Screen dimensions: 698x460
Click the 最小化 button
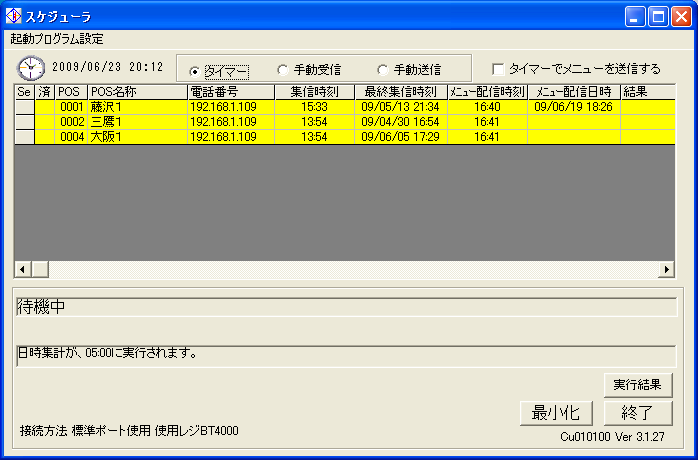tap(557, 413)
